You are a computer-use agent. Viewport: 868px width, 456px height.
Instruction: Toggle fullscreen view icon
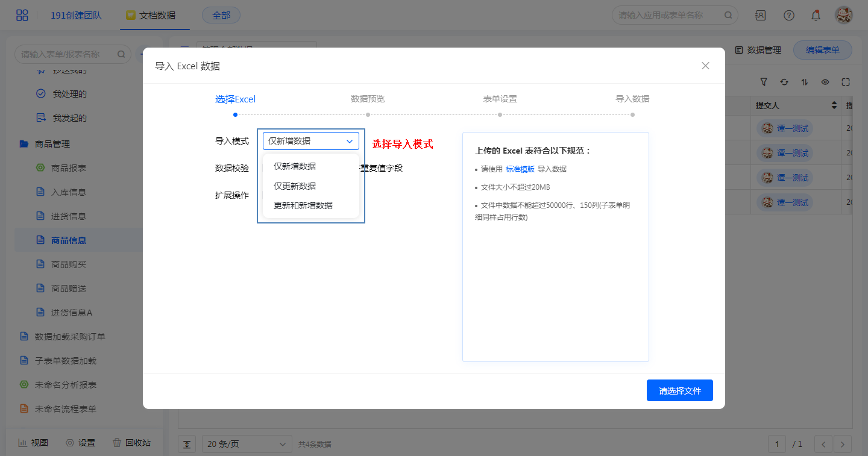coord(845,82)
